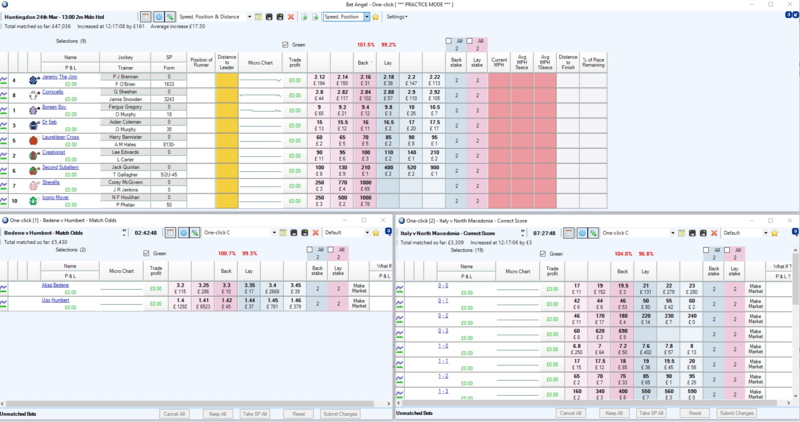Click calendar icon in Bedene v Humbert window

[170, 233]
